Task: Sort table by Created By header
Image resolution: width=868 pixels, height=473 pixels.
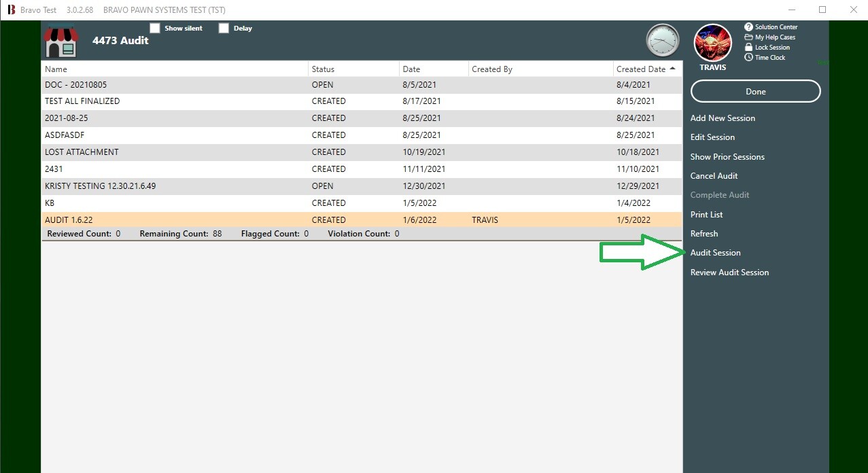Action: click(541, 69)
